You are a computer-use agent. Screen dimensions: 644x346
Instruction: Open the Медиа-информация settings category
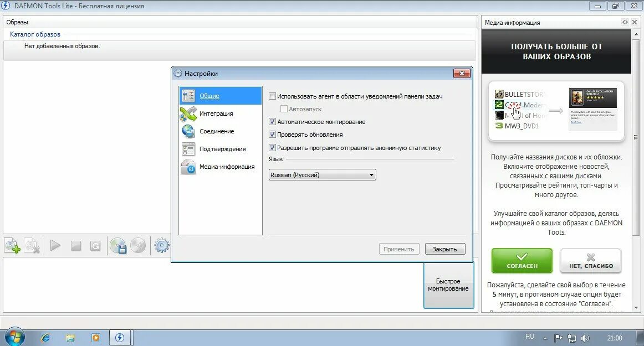tap(221, 167)
